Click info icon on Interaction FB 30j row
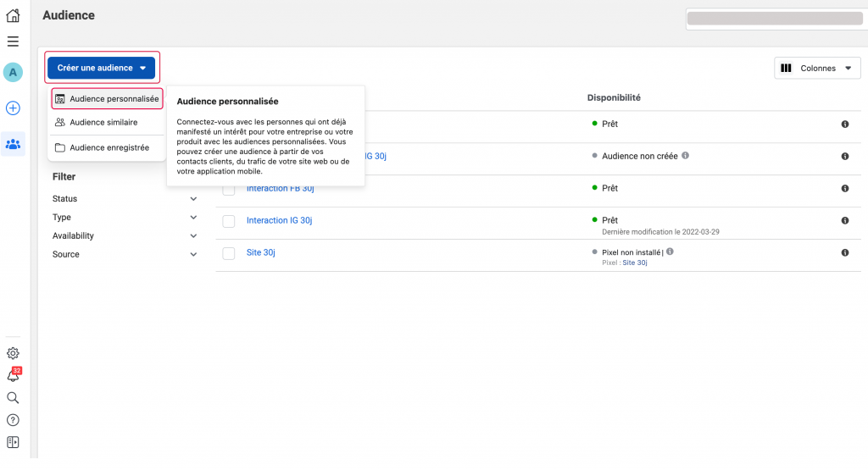 click(845, 188)
